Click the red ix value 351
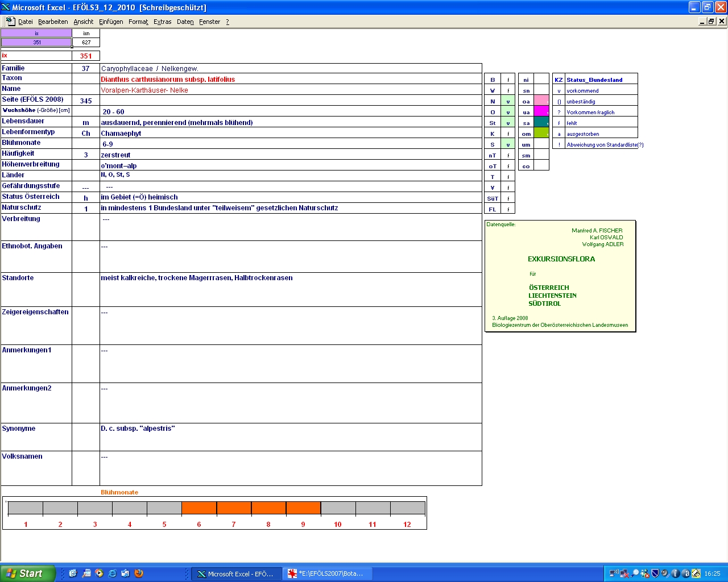Viewport: 728px width, 582px height. 86,56
